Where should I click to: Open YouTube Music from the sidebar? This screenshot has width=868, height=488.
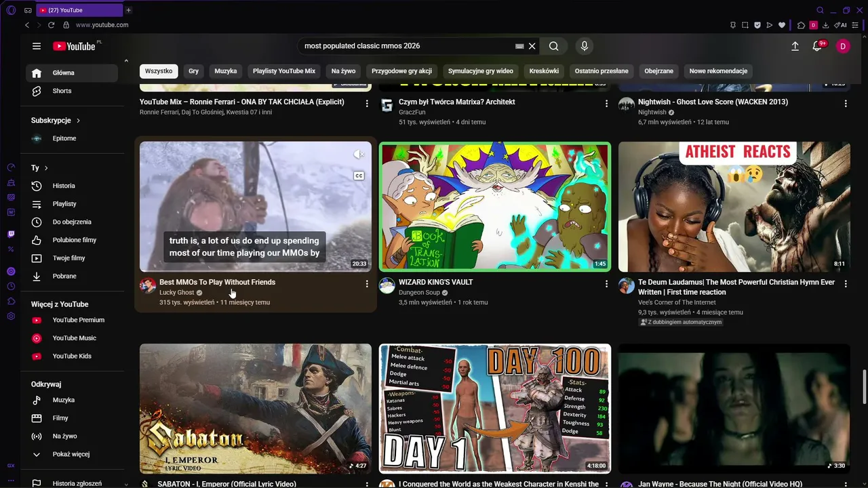pyautogui.click(x=72, y=338)
